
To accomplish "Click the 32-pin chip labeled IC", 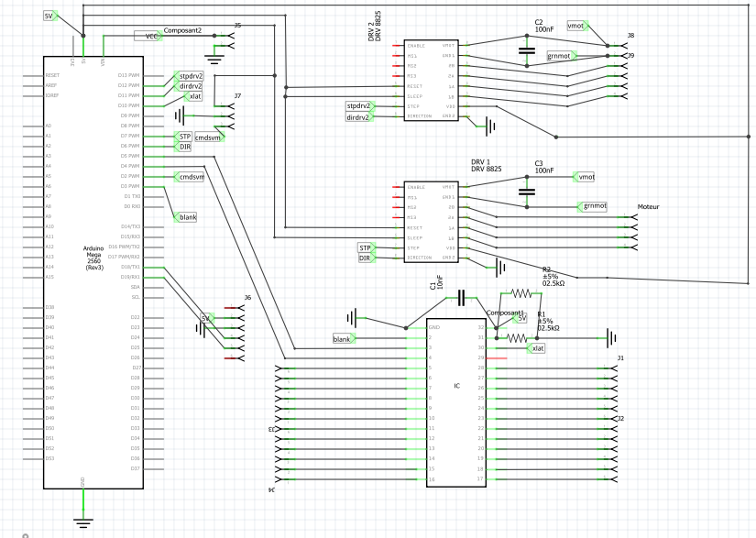I will tap(456, 401).
